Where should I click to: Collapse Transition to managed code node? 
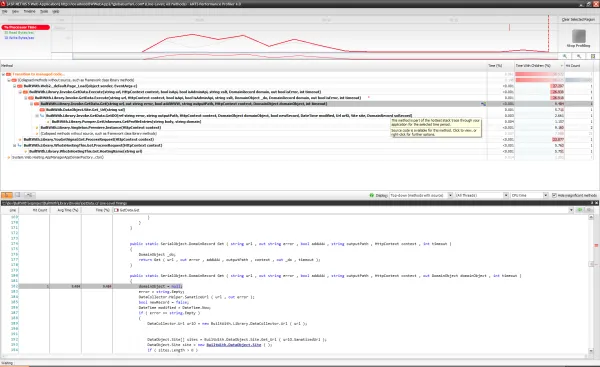pos(3,74)
